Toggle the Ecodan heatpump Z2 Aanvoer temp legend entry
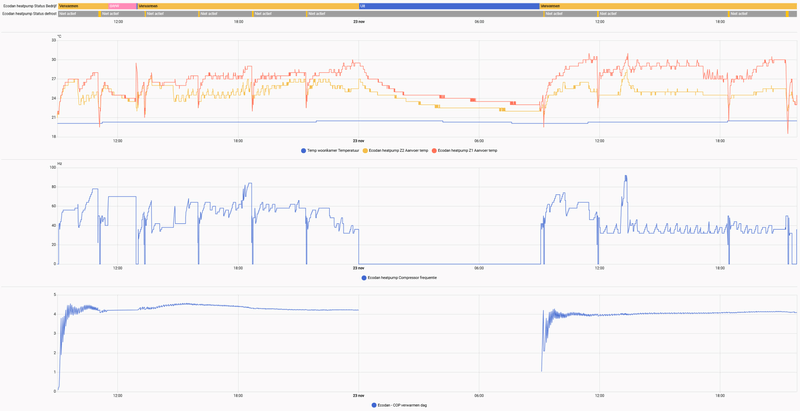Screen dimensions: 800x411 click(395, 150)
